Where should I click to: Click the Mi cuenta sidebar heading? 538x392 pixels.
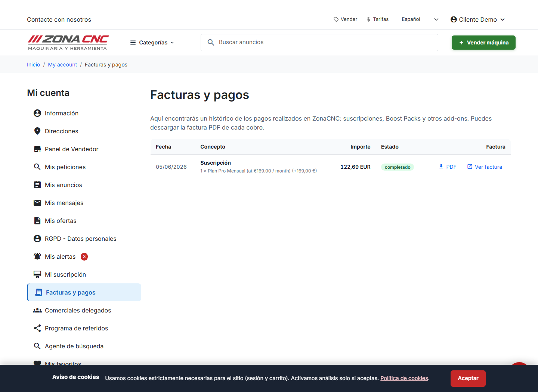(x=48, y=93)
